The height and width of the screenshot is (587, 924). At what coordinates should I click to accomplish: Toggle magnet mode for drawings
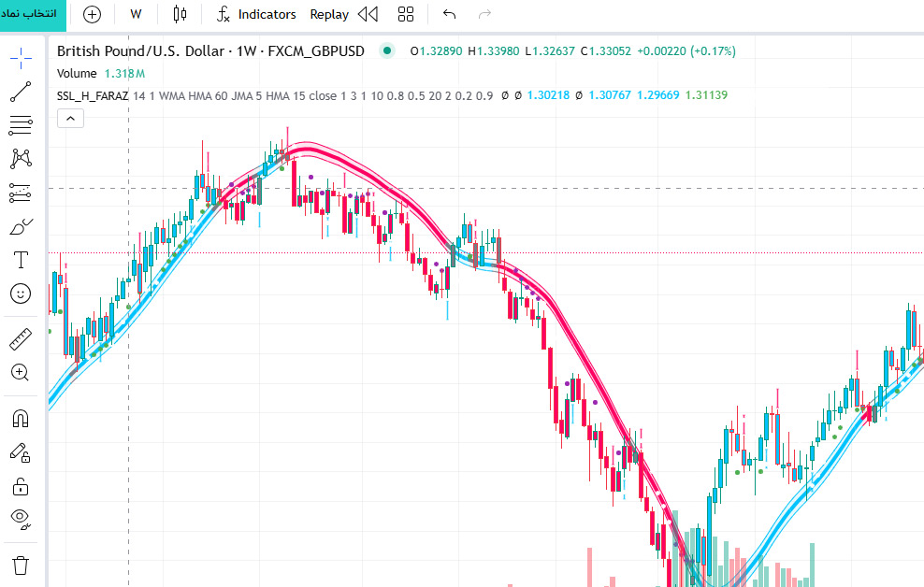click(21, 419)
